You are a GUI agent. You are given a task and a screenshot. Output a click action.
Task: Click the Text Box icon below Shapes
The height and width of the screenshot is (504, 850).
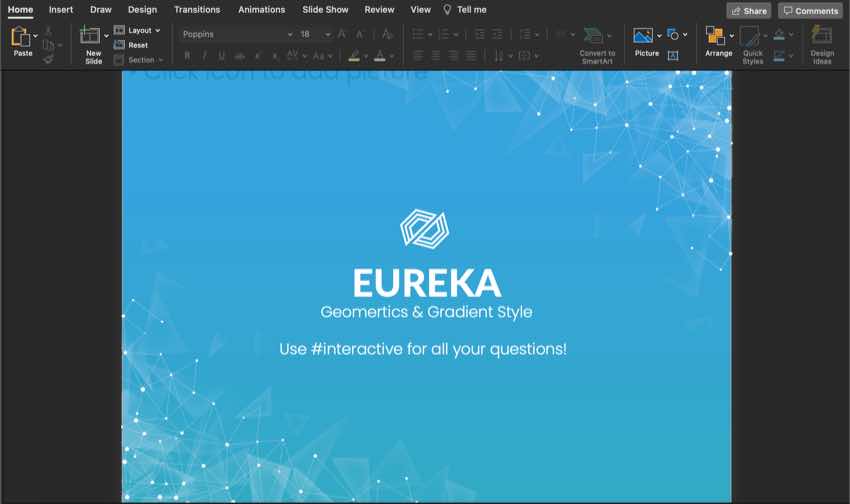(673, 55)
